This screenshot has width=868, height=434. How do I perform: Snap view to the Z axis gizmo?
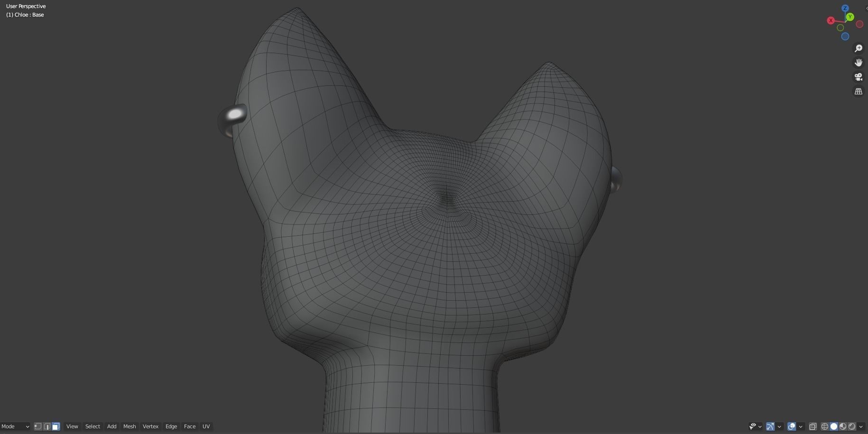(845, 9)
